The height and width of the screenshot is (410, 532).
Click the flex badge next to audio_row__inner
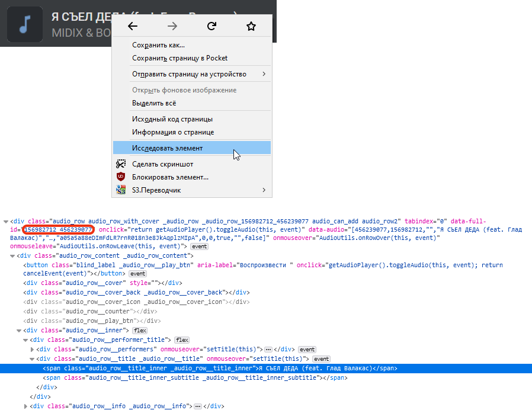pos(140,330)
